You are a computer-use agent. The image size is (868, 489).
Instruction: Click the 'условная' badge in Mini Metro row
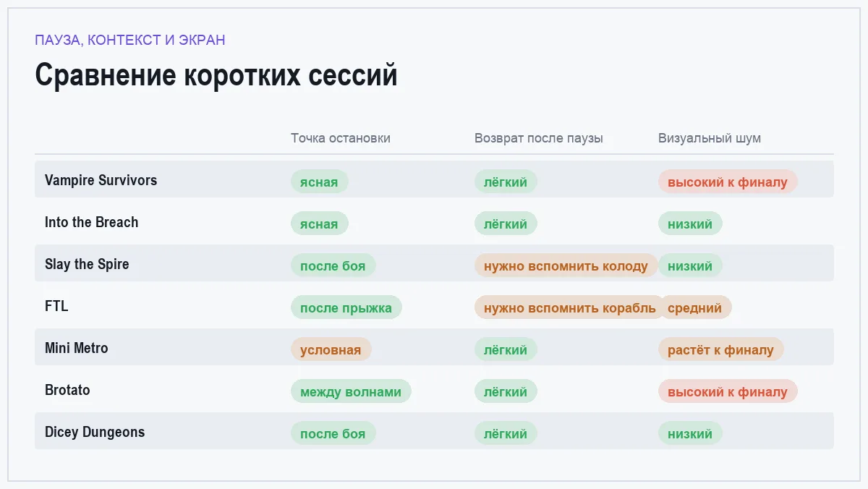[331, 349]
